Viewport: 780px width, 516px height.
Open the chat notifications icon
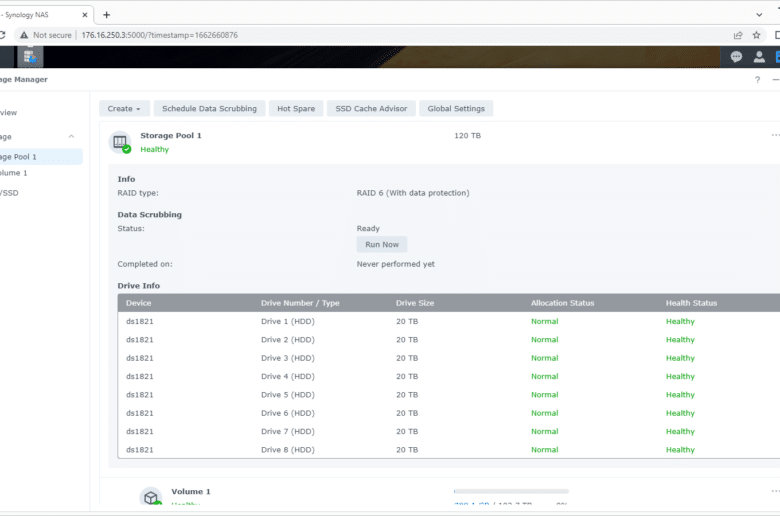pyautogui.click(x=736, y=57)
